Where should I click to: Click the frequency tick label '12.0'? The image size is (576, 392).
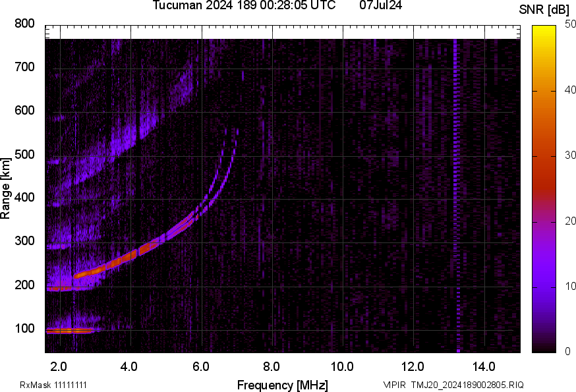pyautogui.click(x=413, y=367)
